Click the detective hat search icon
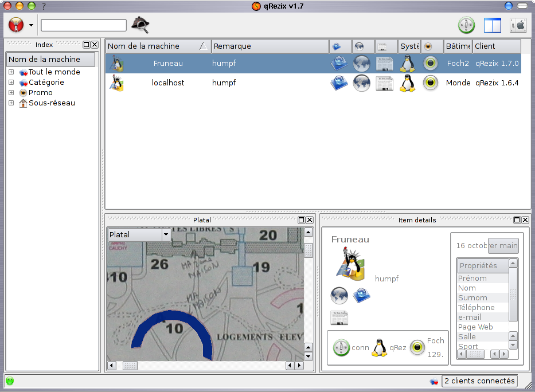Viewport: 535px width, 392px height. (x=140, y=25)
